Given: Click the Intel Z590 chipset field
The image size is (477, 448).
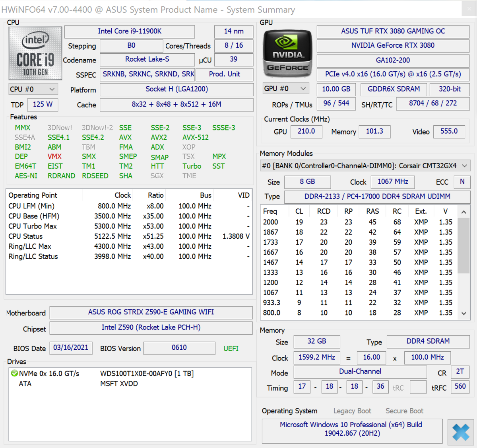Looking at the screenshot, I should [x=151, y=328].
